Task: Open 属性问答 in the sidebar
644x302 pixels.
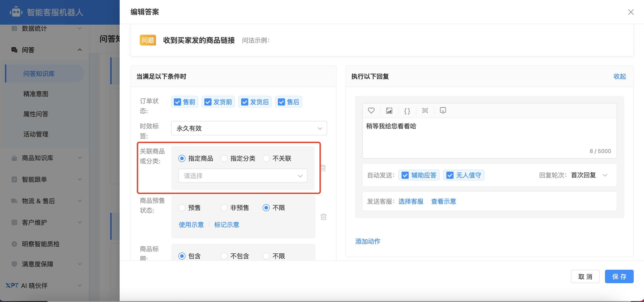Action: pos(36,114)
